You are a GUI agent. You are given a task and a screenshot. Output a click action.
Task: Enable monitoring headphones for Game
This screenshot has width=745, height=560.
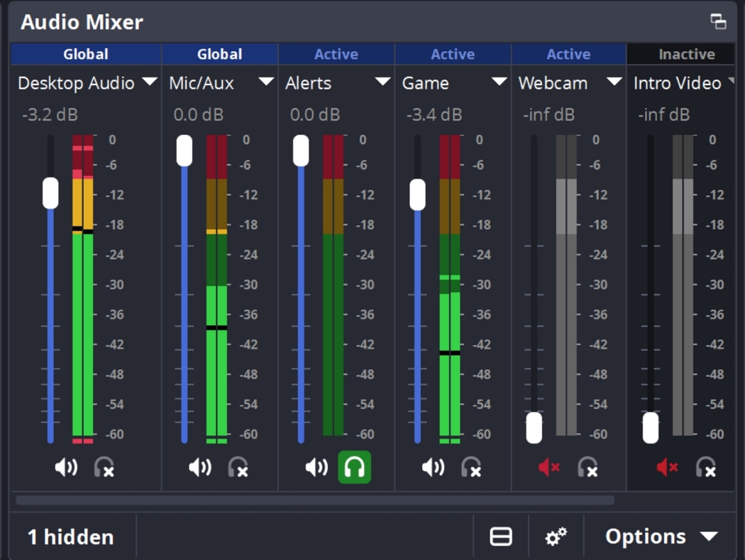click(x=471, y=468)
